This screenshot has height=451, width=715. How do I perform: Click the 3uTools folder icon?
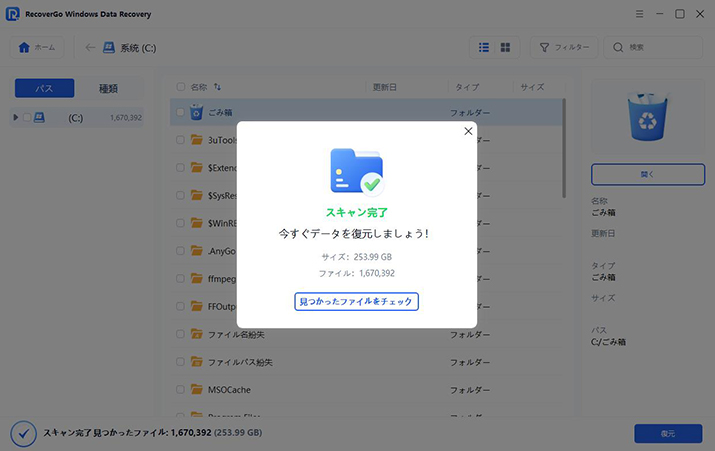[x=197, y=140]
